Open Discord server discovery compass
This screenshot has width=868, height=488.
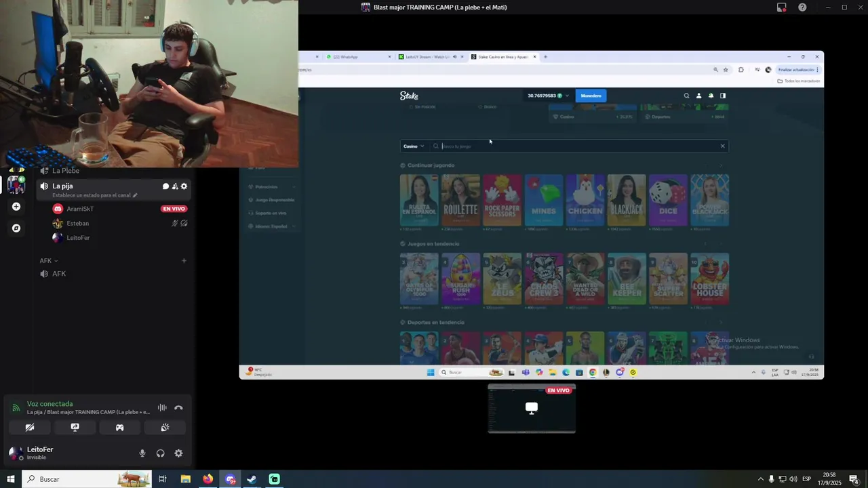click(16, 228)
